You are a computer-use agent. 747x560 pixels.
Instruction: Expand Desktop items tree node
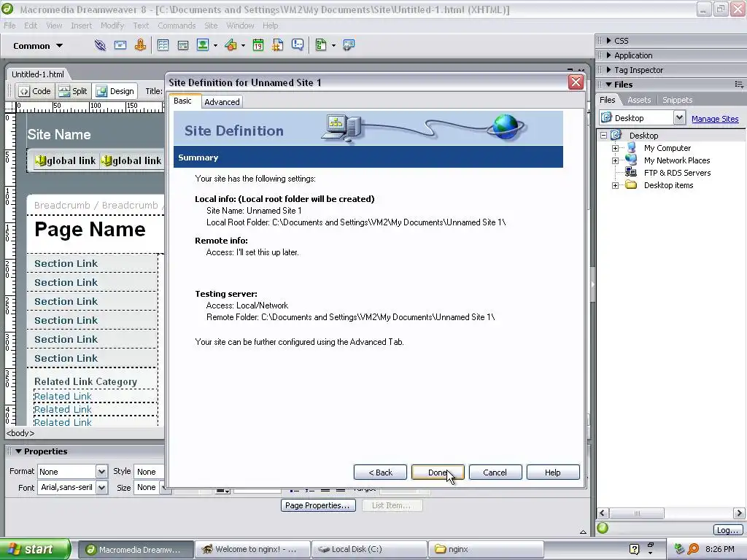[x=615, y=185]
